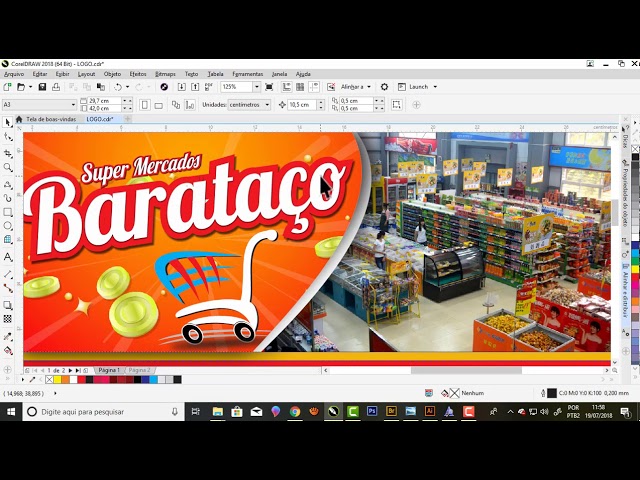640x480 pixels.
Task: Open the Arquivo menu
Action: [x=14, y=74]
